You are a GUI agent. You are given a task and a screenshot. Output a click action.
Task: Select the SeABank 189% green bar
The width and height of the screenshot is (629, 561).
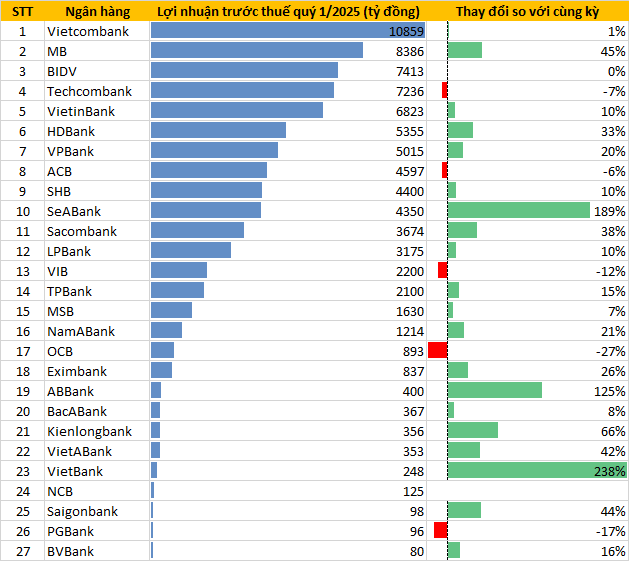click(x=518, y=211)
